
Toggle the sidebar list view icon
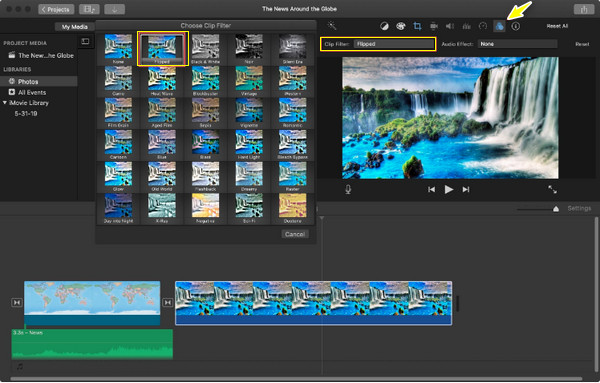[85, 41]
